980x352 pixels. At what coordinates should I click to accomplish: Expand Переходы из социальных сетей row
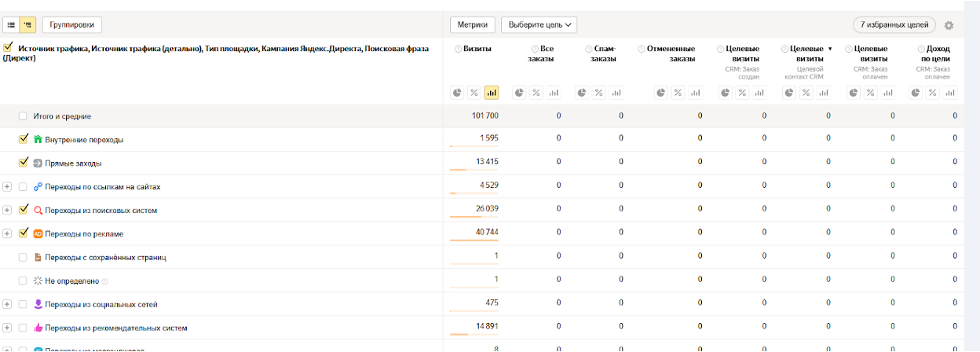(7, 305)
